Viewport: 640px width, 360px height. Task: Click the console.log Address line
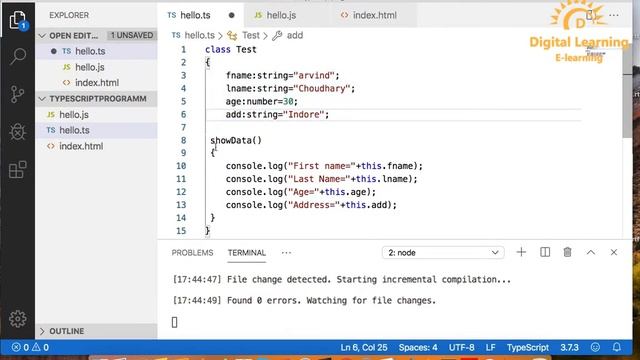pos(311,205)
